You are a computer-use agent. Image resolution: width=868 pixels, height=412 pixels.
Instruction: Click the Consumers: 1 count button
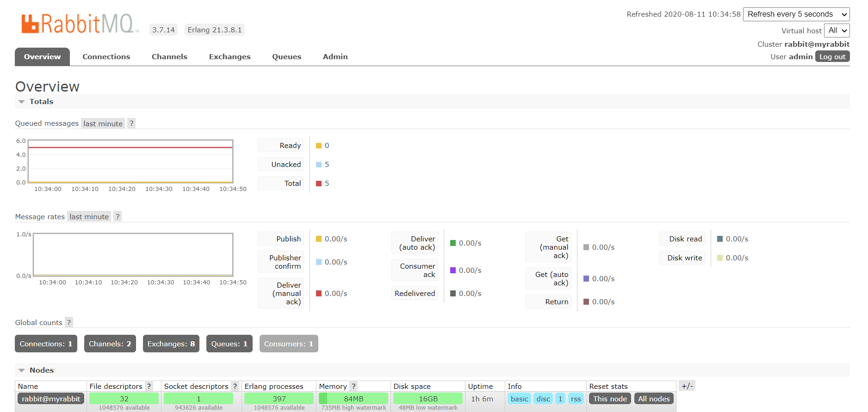pyautogui.click(x=289, y=344)
